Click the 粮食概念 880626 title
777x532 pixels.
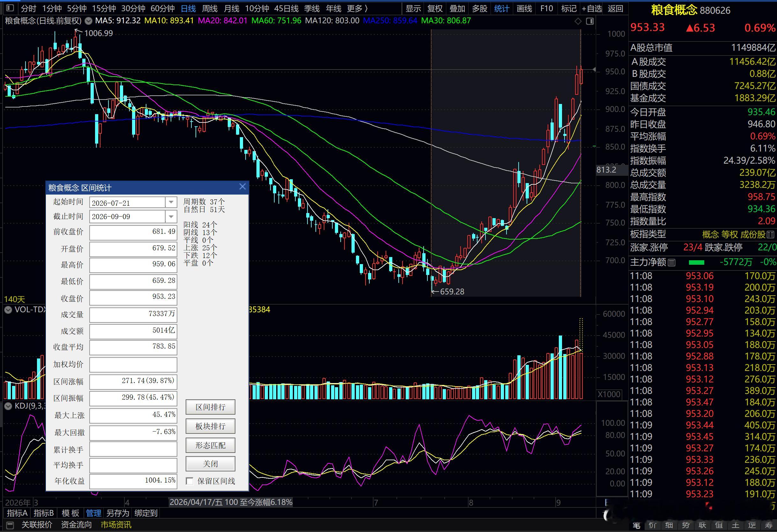[x=691, y=11]
